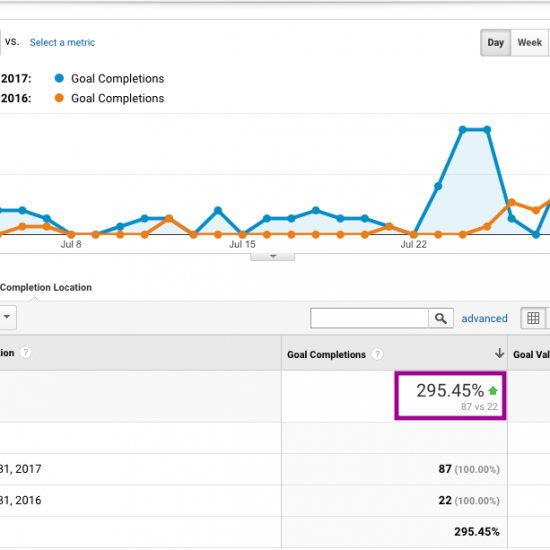The height and width of the screenshot is (550, 550).
Task: Sort by Goal Completions descending arrow
Action: coord(499,353)
